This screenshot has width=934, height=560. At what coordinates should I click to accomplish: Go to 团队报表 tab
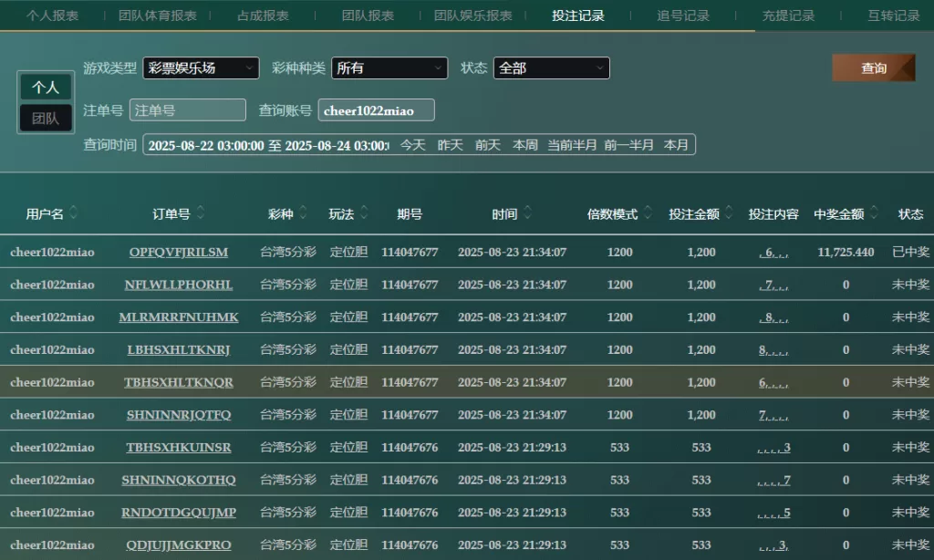pyautogui.click(x=368, y=16)
